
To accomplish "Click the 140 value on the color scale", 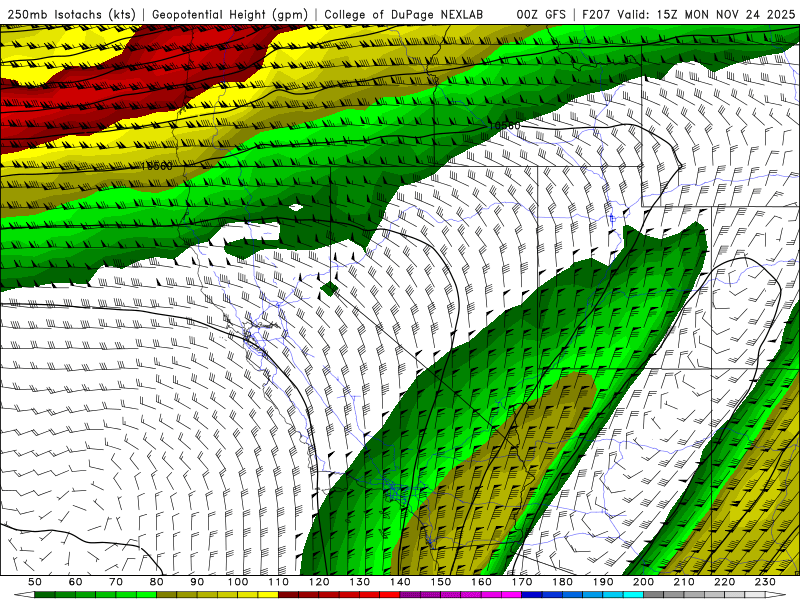I will coord(400,582).
